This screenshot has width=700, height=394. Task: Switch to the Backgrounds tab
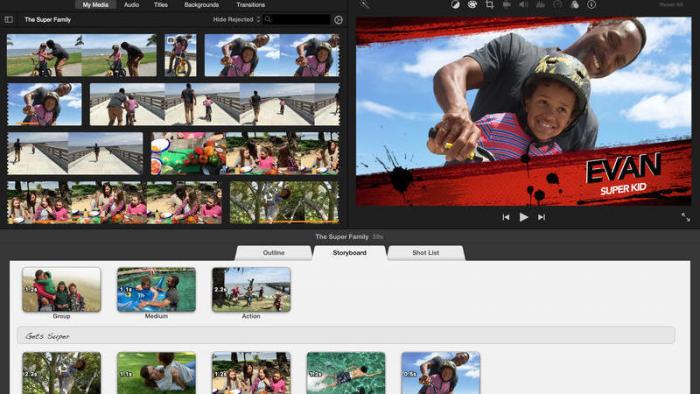click(201, 4)
